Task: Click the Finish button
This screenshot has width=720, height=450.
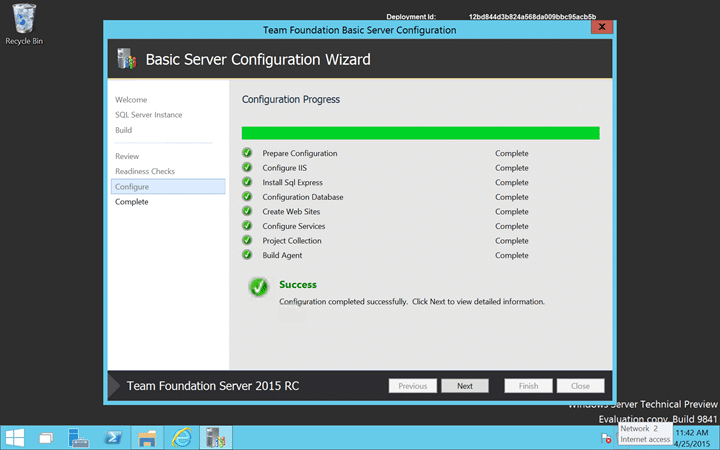Action: [x=528, y=386]
